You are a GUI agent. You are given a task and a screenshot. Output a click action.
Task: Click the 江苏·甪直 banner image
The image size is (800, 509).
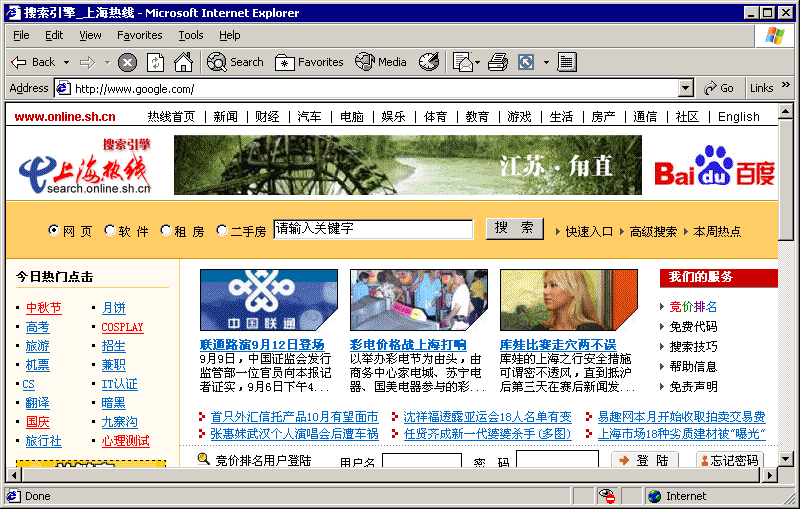pyautogui.click(x=408, y=165)
